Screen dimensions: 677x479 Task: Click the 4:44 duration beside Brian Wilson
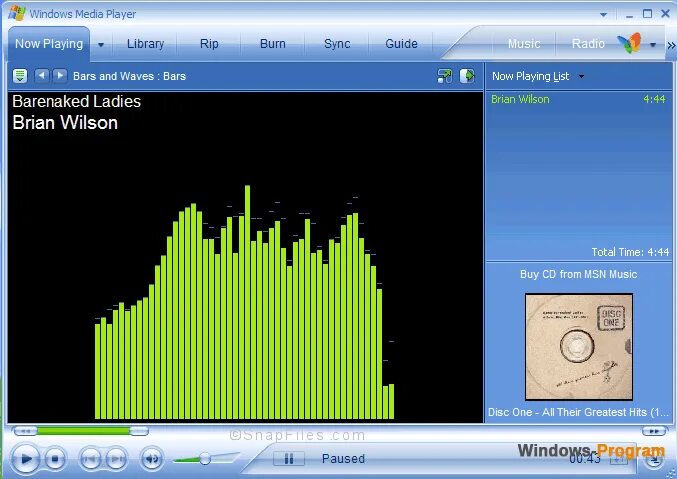(654, 99)
